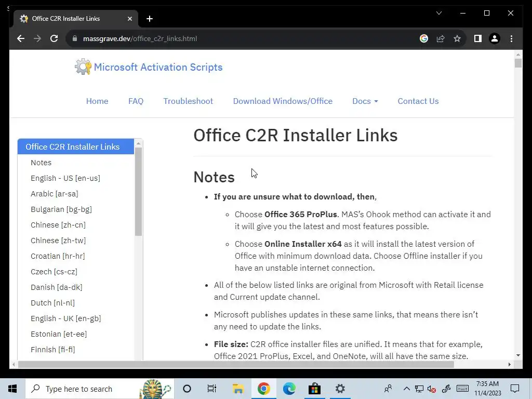The image size is (532, 399).
Task: Open the Google icon in address bar
Action: [424, 38]
